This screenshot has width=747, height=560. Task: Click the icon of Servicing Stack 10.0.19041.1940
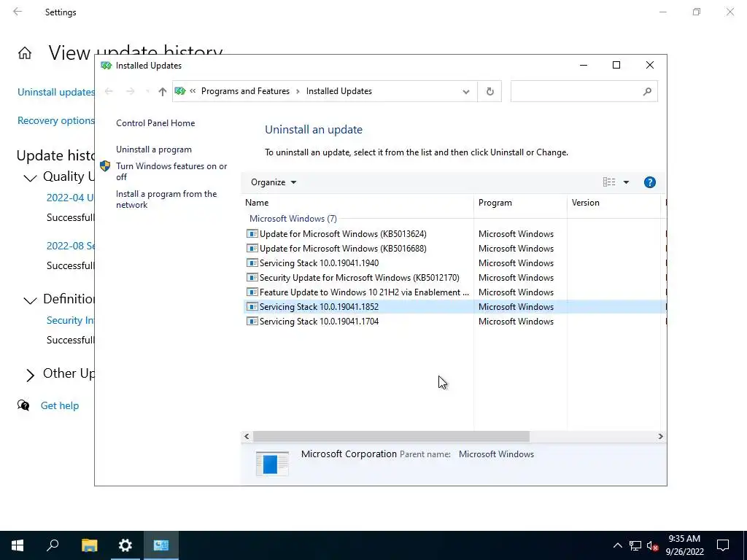pos(252,262)
